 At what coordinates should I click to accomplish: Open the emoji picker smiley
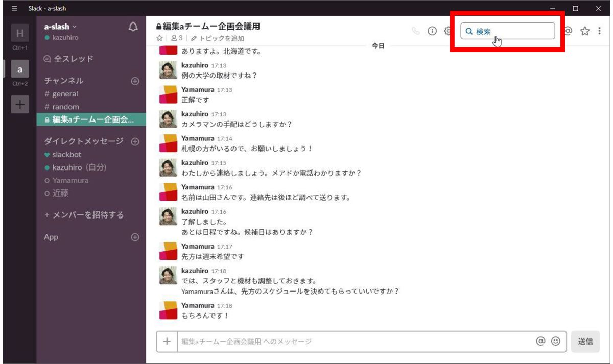pos(556,341)
